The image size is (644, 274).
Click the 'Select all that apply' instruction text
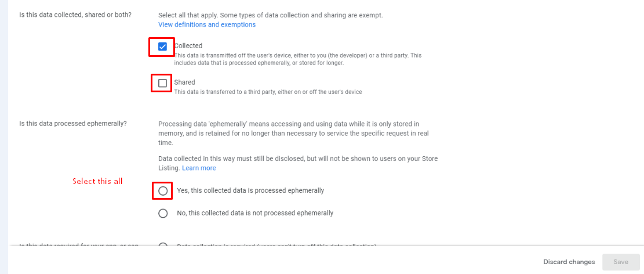[271, 15]
